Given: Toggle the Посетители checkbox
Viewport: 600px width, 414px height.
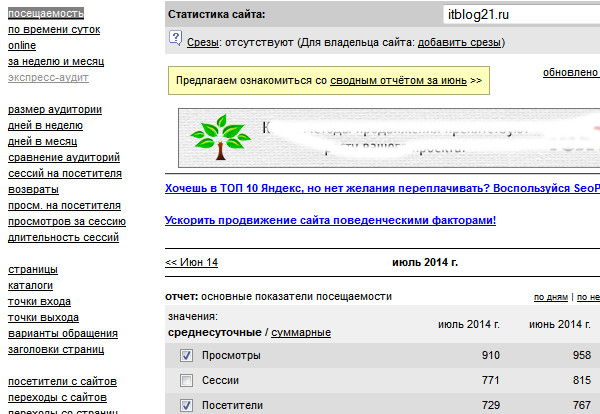Looking at the screenshot, I should click(x=186, y=405).
